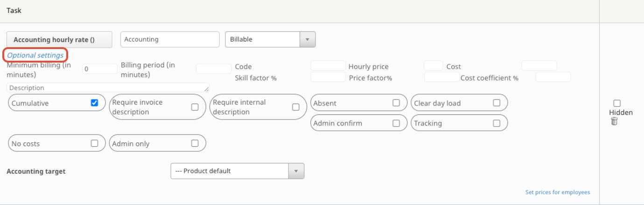The image size is (644, 205).
Task: Collapse the Optional settings link
Action: [35, 55]
